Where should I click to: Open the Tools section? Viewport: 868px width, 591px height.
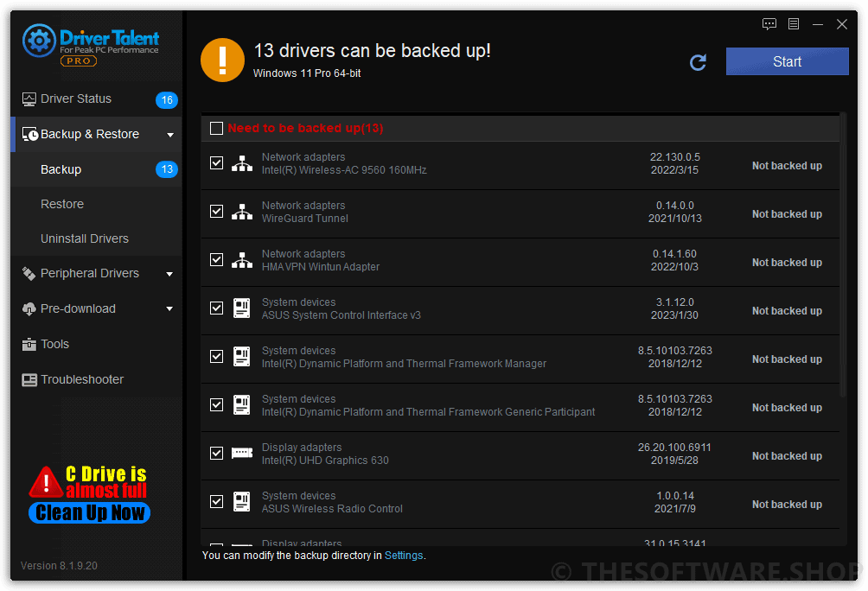pos(96,344)
